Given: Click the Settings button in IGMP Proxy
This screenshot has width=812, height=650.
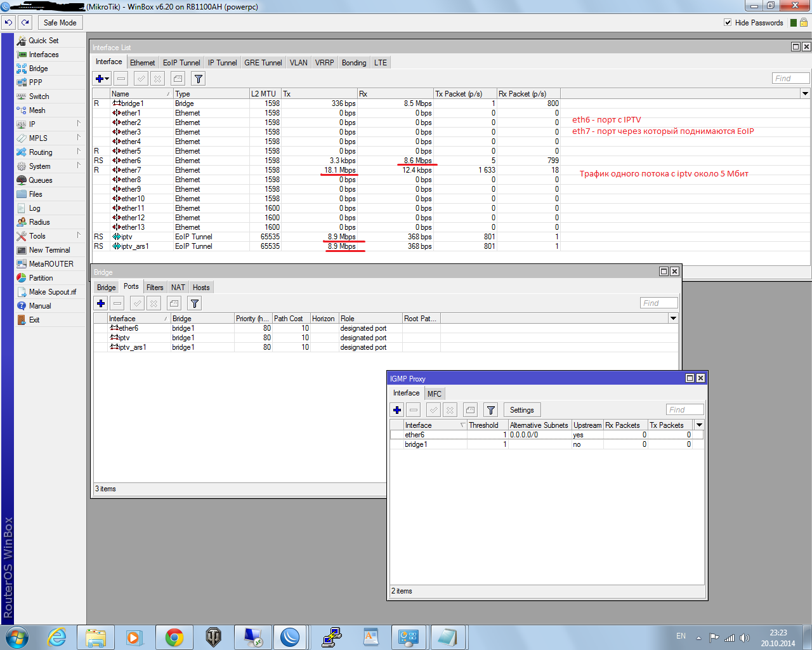Looking at the screenshot, I should tap(521, 410).
